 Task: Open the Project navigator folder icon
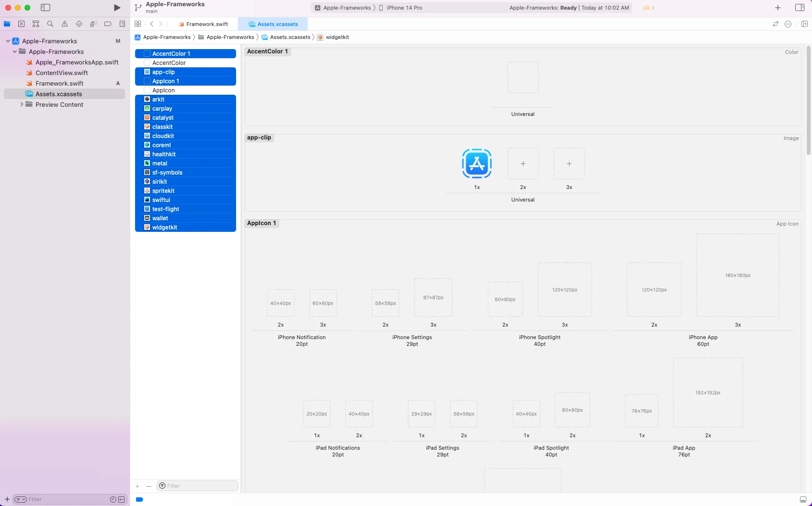7,24
